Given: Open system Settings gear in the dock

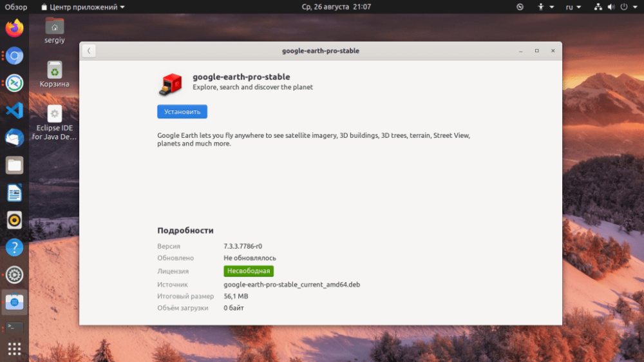Looking at the screenshot, I should (x=14, y=275).
